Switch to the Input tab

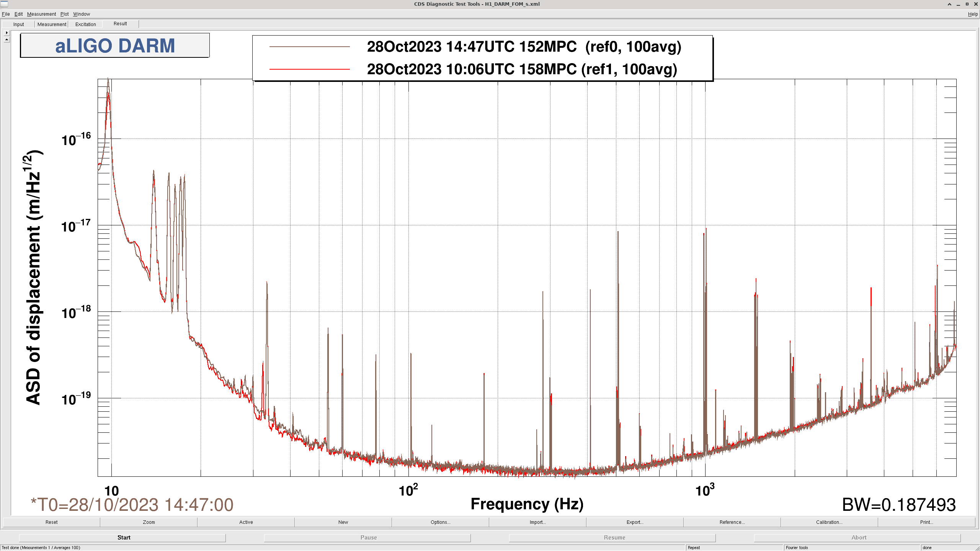(x=18, y=24)
